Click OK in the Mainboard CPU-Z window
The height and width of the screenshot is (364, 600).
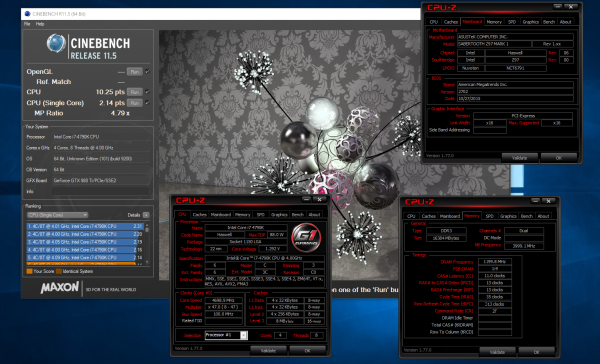tap(559, 157)
